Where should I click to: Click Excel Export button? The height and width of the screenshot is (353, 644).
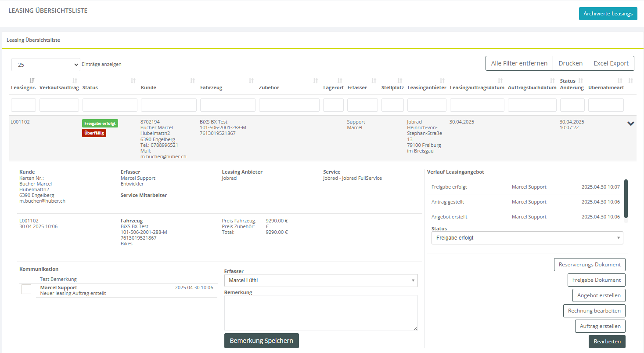(x=611, y=63)
